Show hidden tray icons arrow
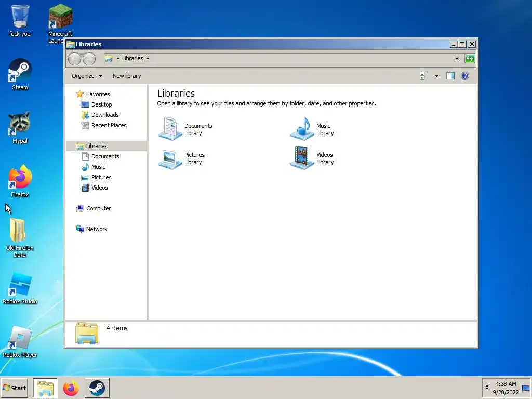Image resolution: width=532 pixels, height=399 pixels. tap(487, 388)
